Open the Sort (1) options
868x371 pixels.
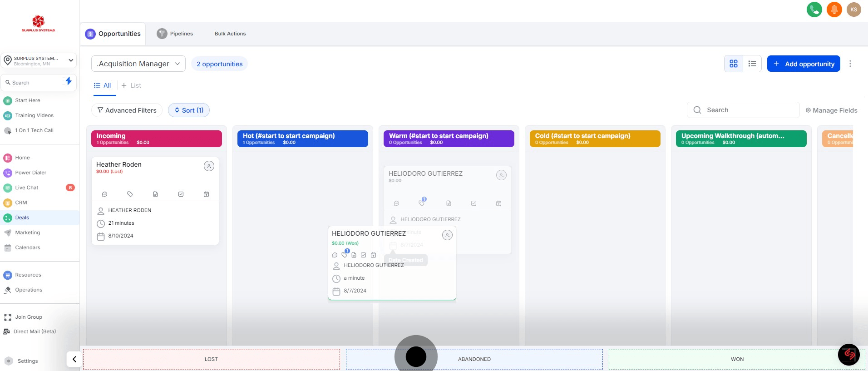(x=189, y=110)
